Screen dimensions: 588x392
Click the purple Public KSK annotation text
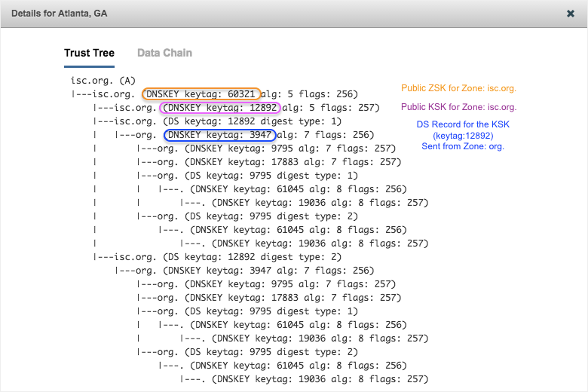click(458, 108)
